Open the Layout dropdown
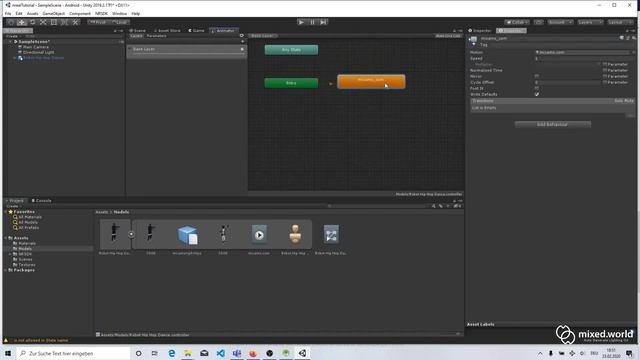This screenshot has height=360, width=640. [619, 22]
